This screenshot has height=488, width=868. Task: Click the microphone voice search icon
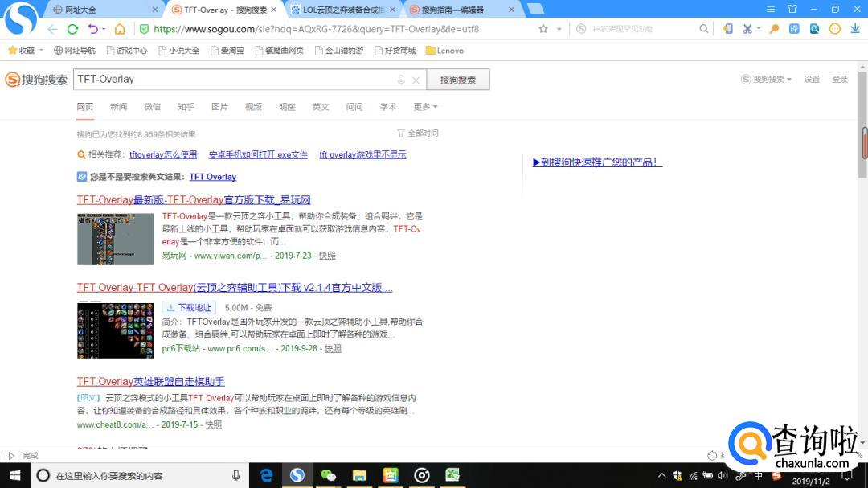tap(401, 80)
